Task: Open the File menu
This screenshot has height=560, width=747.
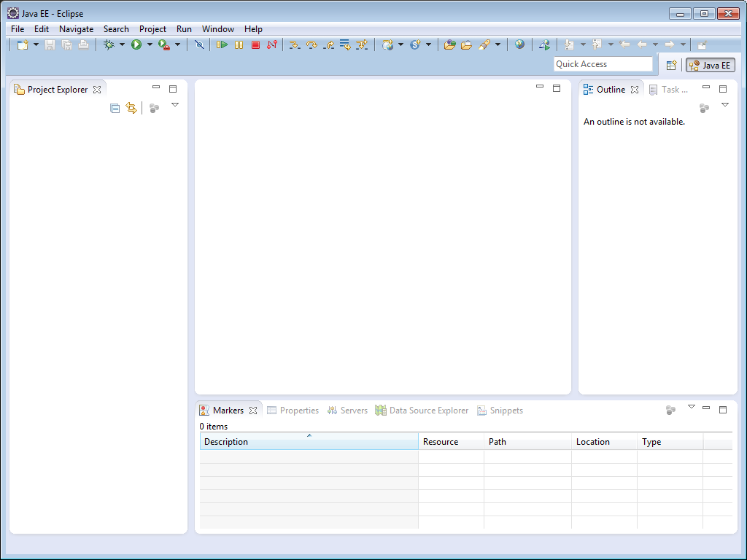Action: click(x=18, y=29)
